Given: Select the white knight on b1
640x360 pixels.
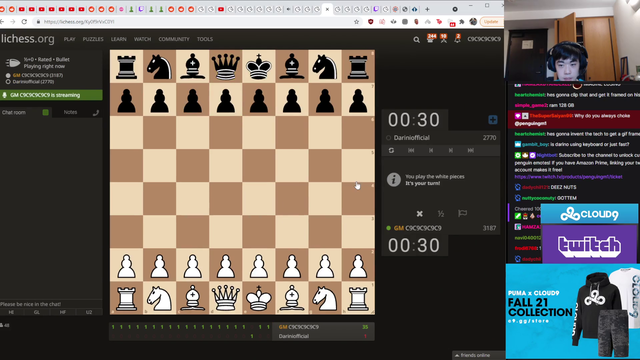Looking at the screenshot, I should pyautogui.click(x=160, y=298).
